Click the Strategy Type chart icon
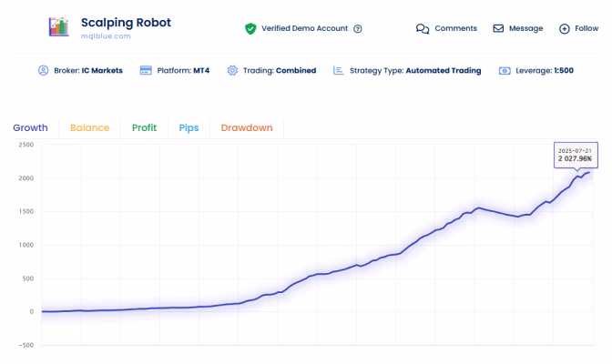Screen dimensions: 612x364 339,71
